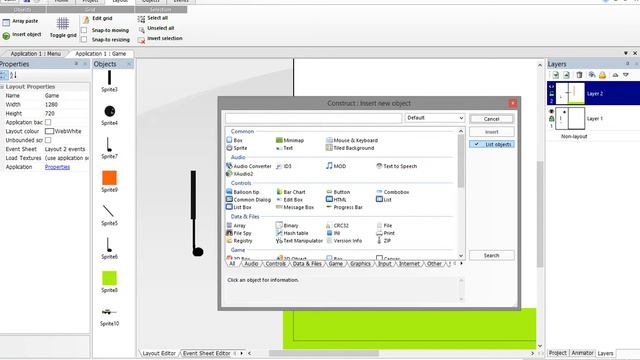Select the Layer 2 thumbnail

571,93
